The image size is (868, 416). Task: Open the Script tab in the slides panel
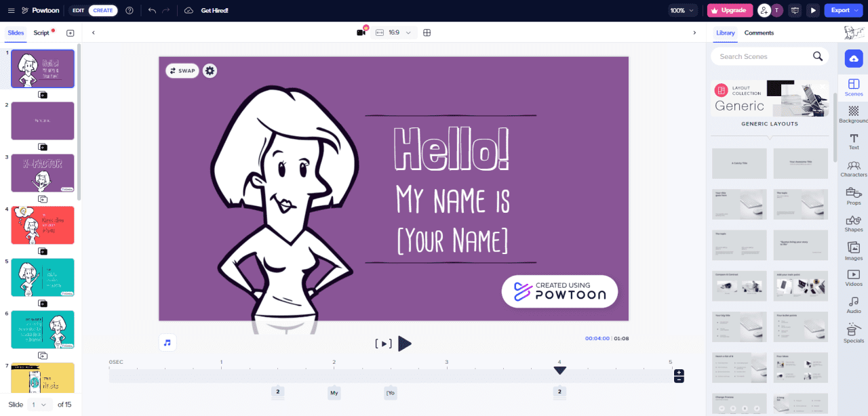40,33
